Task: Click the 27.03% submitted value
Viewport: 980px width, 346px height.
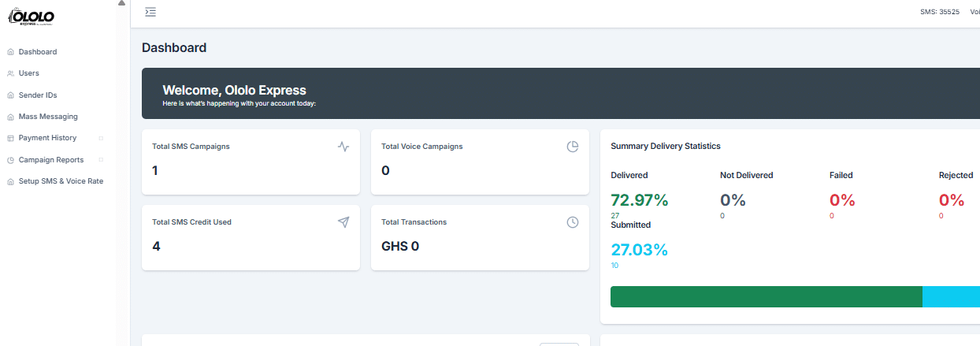Action: coord(640,250)
